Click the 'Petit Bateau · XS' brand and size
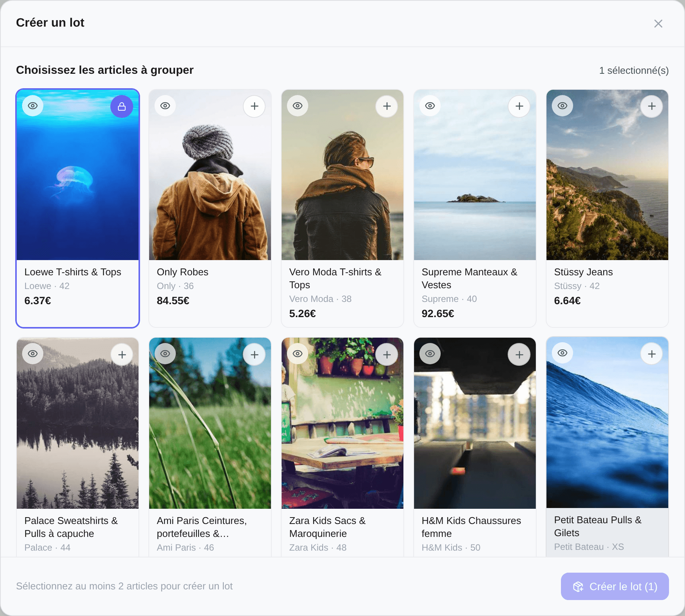 589,547
